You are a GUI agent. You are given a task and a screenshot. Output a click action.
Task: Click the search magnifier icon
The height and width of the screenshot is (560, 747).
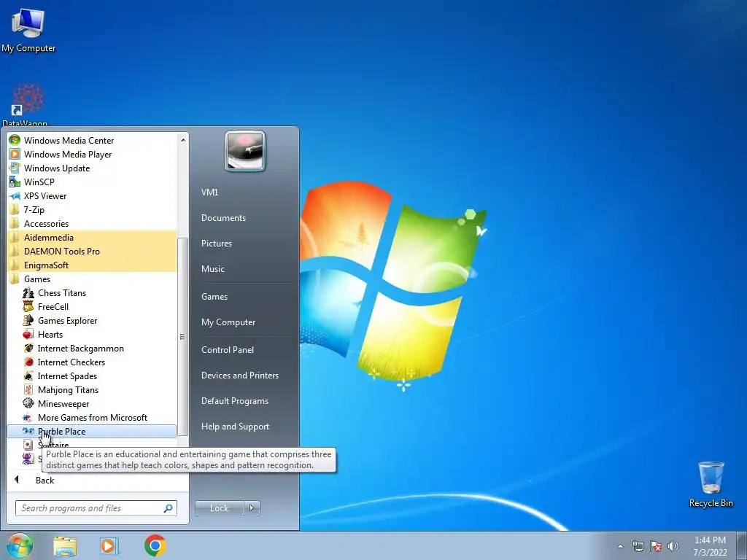[x=168, y=508]
